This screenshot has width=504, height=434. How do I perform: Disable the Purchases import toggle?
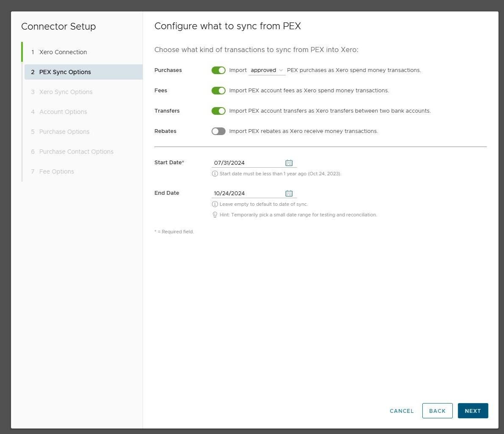click(x=218, y=70)
